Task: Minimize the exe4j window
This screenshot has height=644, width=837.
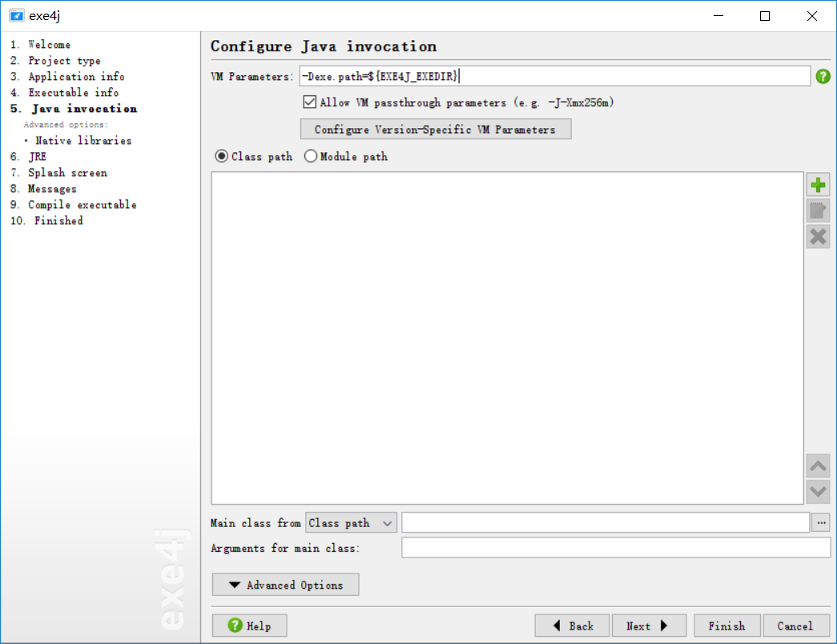Action: [x=718, y=16]
